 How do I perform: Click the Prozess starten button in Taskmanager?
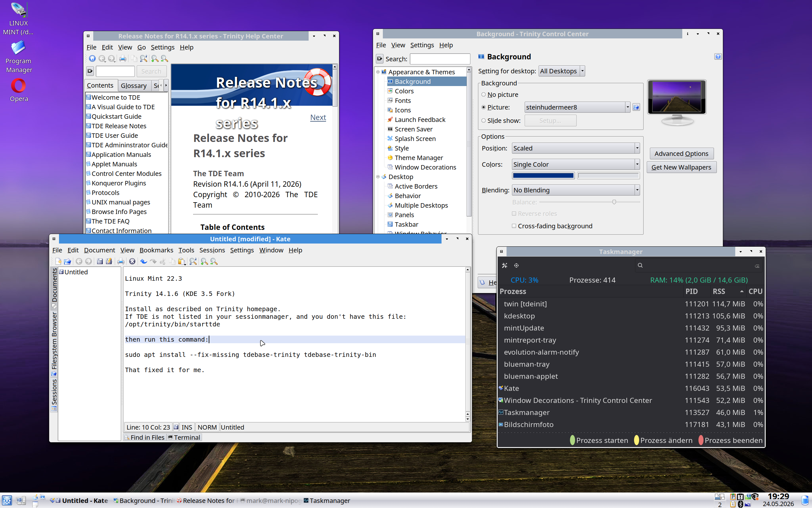[599, 440]
